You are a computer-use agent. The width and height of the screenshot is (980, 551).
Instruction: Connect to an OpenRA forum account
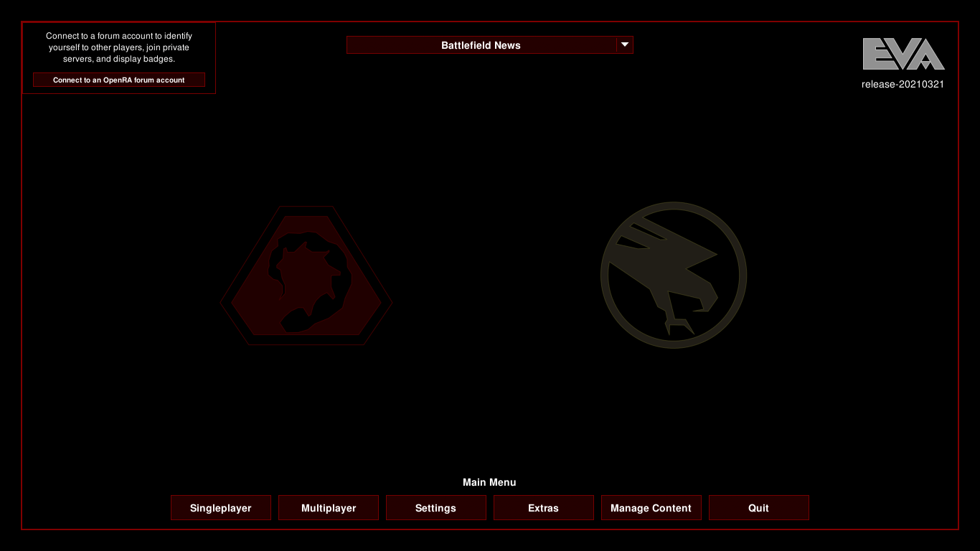(119, 80)
